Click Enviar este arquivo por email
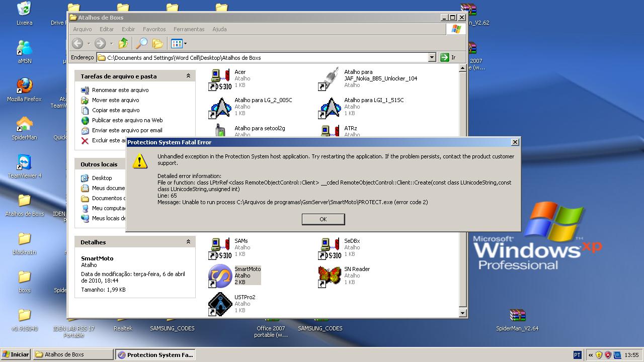 [x=127, y=130]
